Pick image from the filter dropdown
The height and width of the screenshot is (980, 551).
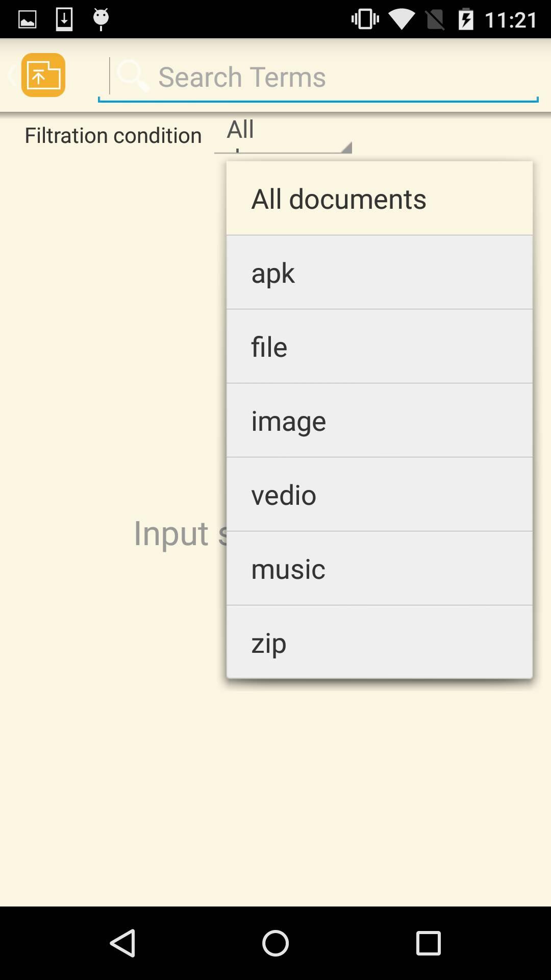[x=380, y=421]
